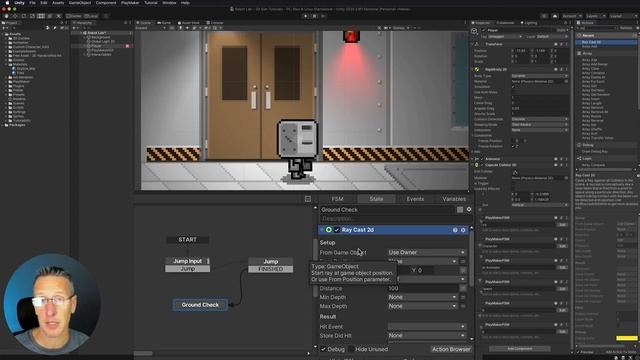Switch to the Variables tab

(x=454, y=199)
